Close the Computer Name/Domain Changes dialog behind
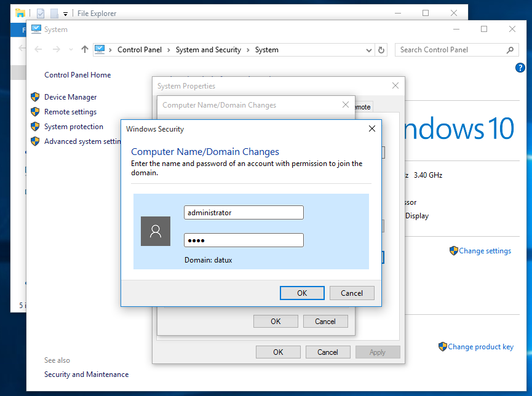The height and width of the screenshot is (396, 532). [346, 105]
